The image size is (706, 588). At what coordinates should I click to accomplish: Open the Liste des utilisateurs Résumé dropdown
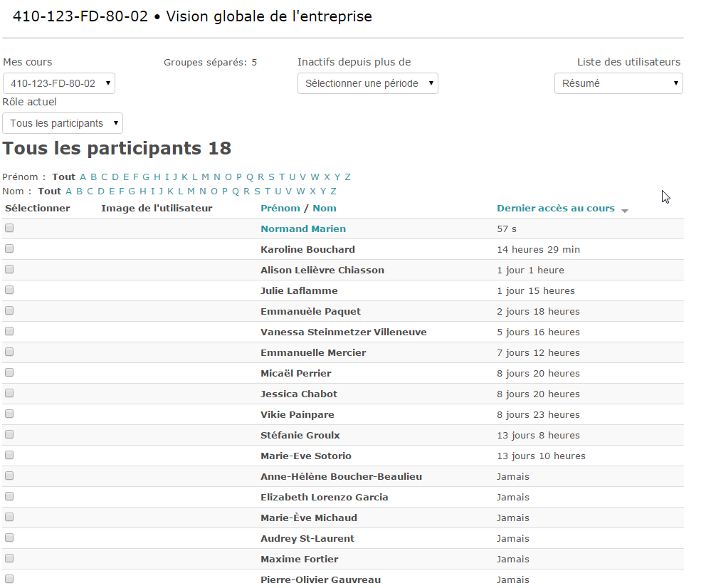pos(618,83)
